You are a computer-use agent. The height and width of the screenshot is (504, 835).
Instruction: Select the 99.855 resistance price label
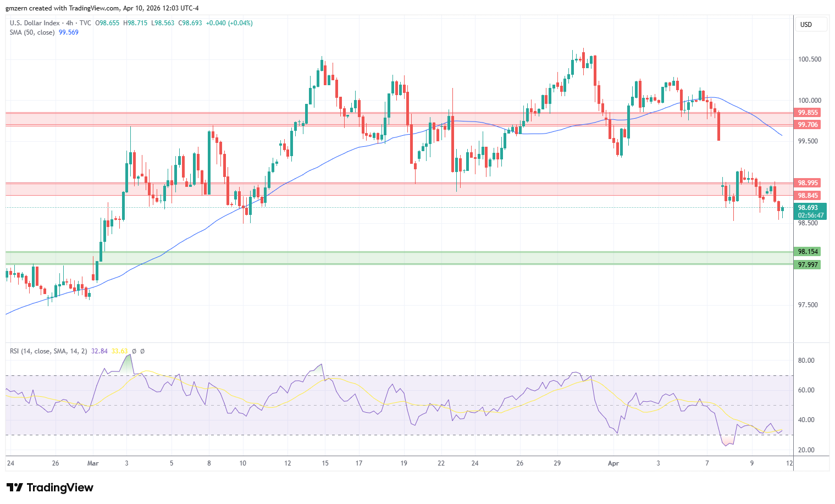[808, 113]
